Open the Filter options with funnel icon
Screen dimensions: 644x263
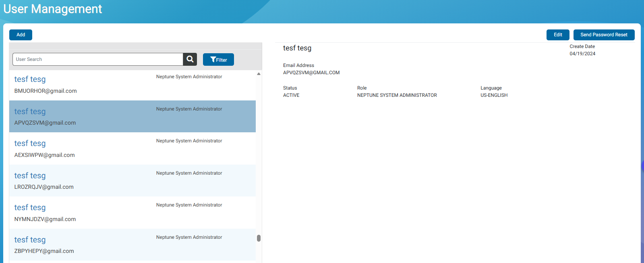pyautogui.click(x=218, y=60)
